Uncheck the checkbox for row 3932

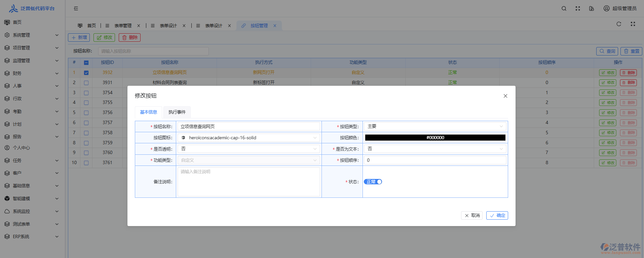point(86,73)
